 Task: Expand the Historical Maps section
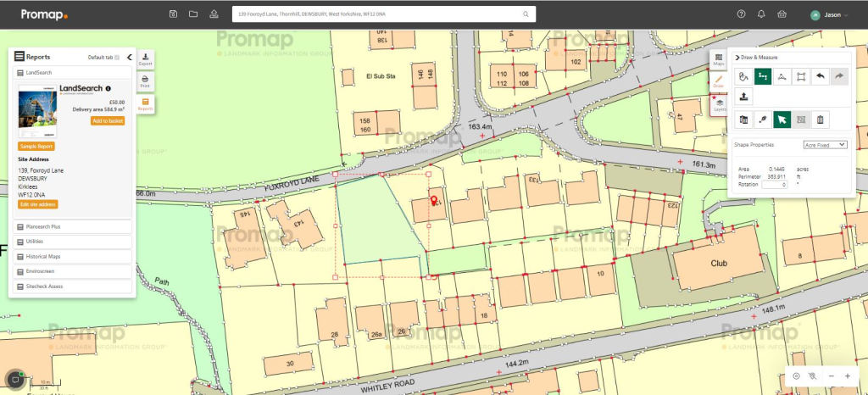72,257
